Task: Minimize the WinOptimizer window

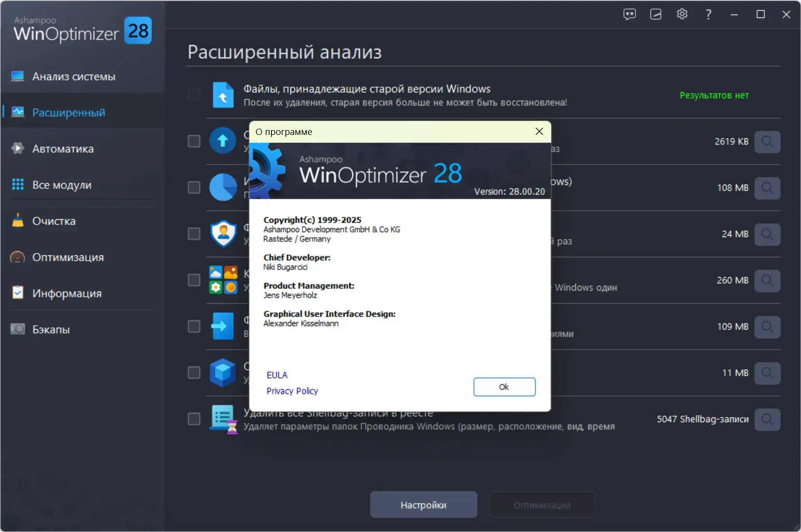Action: (x=734, y=14)
